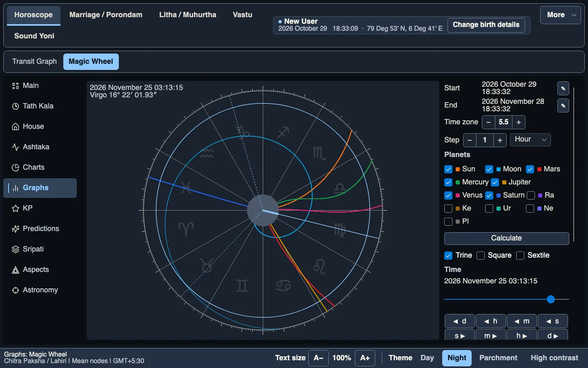Click the Aspects triangle icon
The image size is (588, 368).
click(x=16, y=270)
